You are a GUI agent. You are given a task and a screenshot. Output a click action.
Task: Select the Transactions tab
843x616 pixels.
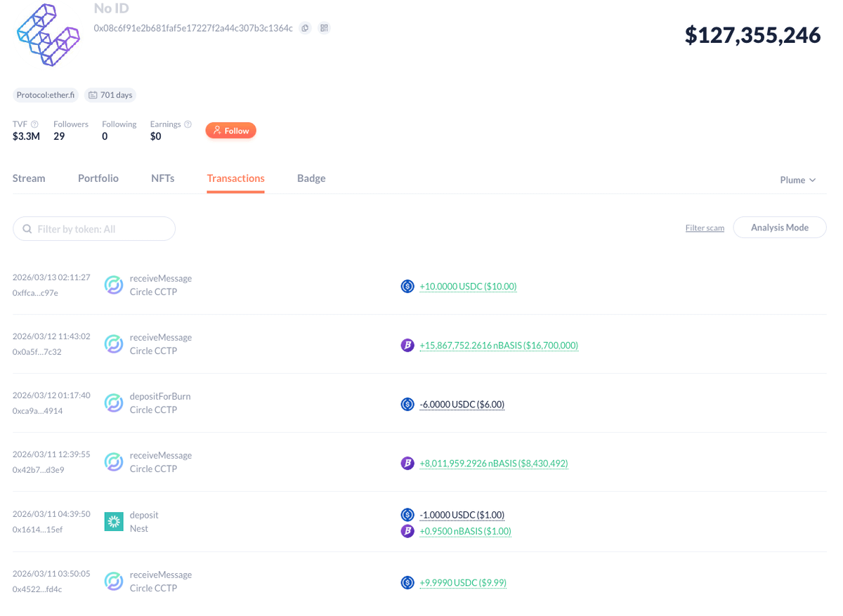(236, 178)
